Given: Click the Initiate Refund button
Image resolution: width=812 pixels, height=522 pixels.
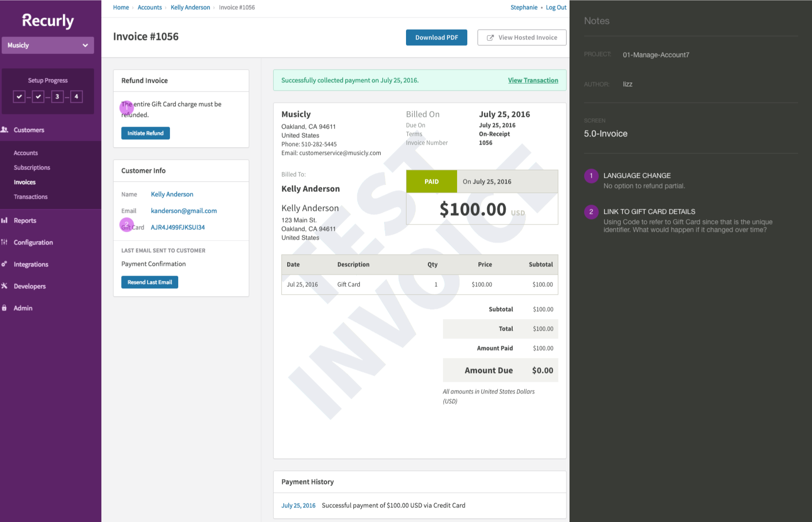Looking at the screenshot, I should point(146,133).
